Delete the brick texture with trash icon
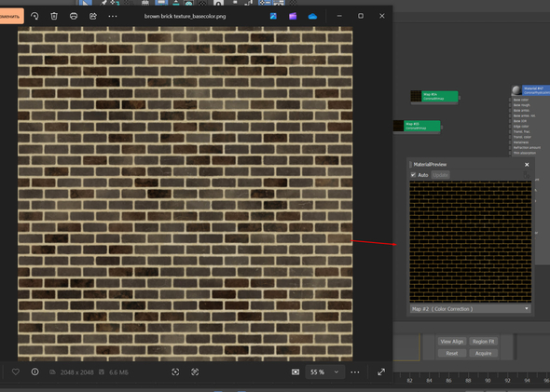 tap(54, 16)
